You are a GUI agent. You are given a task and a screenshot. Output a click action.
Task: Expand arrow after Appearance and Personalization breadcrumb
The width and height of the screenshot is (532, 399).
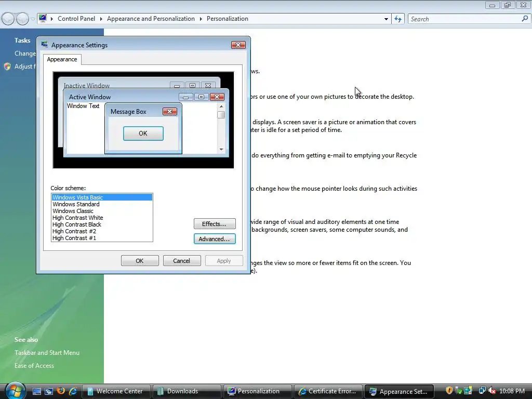click(x=201, y=19)
